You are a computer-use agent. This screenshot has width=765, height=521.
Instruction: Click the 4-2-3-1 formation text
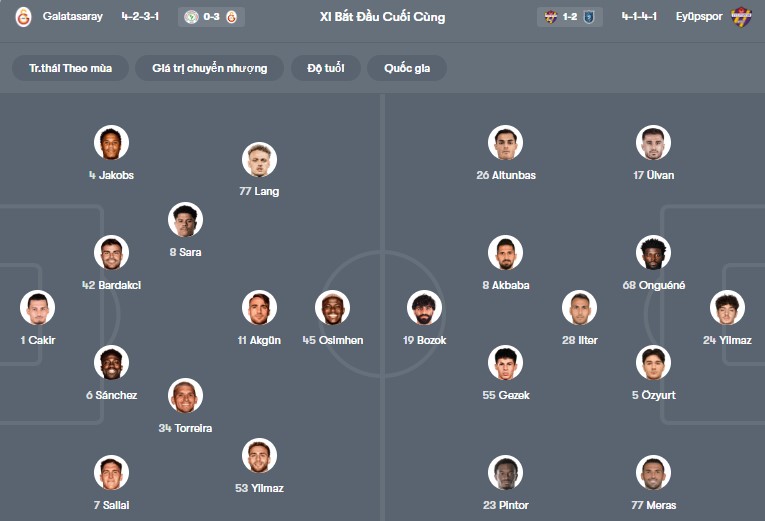(x=140, y=17)
